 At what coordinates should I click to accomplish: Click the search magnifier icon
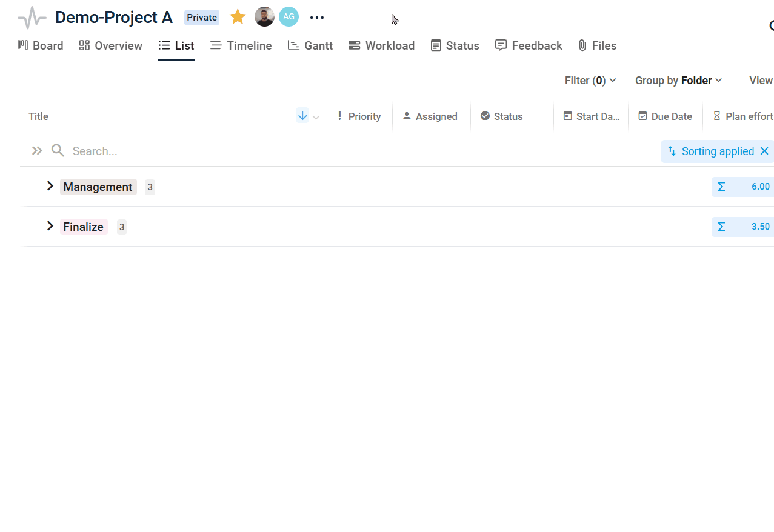[x=58, y=151]
